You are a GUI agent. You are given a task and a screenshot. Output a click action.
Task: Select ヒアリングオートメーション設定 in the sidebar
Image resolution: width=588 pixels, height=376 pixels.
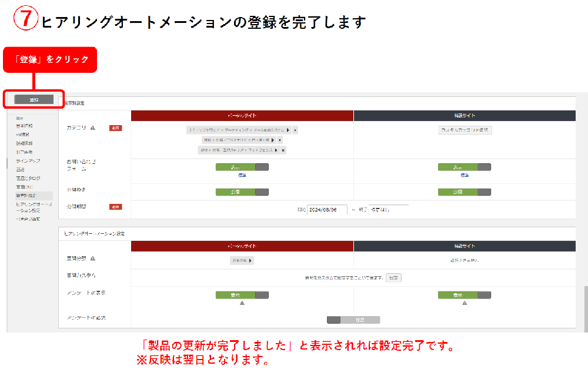point(34,207)
